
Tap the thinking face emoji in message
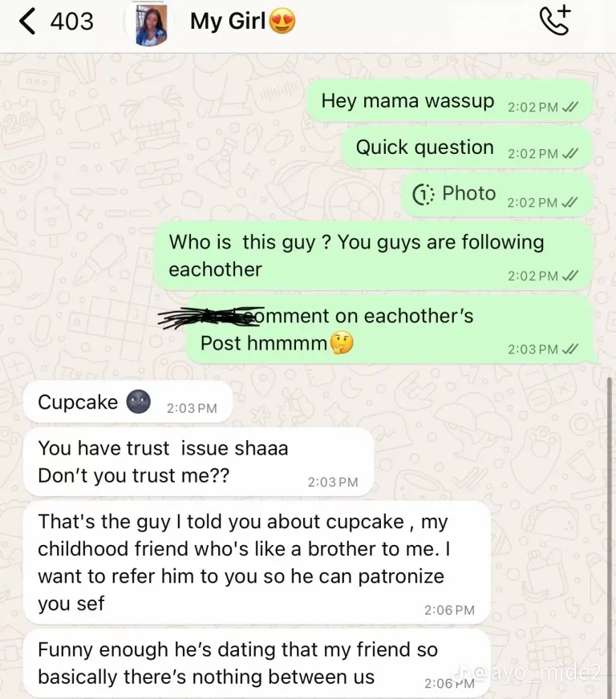click(342, 343)
